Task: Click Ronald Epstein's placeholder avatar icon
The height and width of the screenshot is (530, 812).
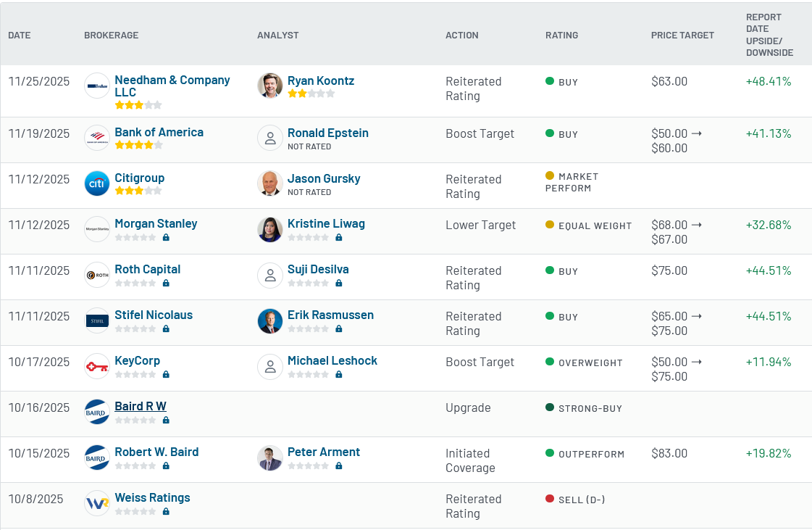Action: (269, 138)
